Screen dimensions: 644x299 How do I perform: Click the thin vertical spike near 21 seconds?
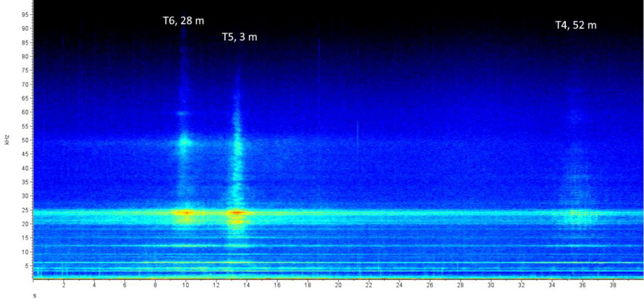click(x=357, y=132)
